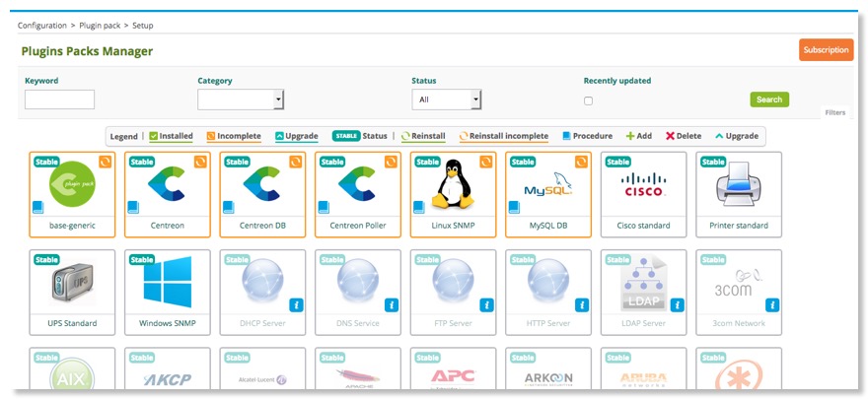This screenshot has width=868, height=399.
Task: Open the procedure icon on Centreon card
Action: 133,207
